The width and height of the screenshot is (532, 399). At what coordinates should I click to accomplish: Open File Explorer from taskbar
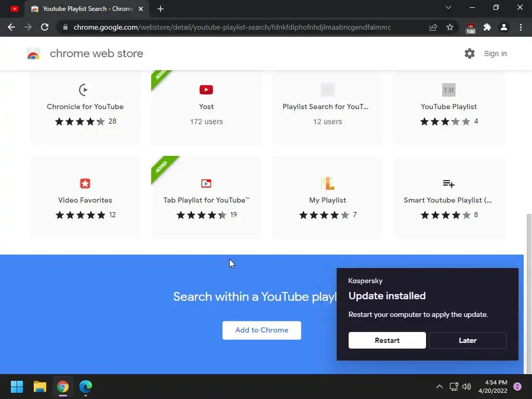point(39,387)
